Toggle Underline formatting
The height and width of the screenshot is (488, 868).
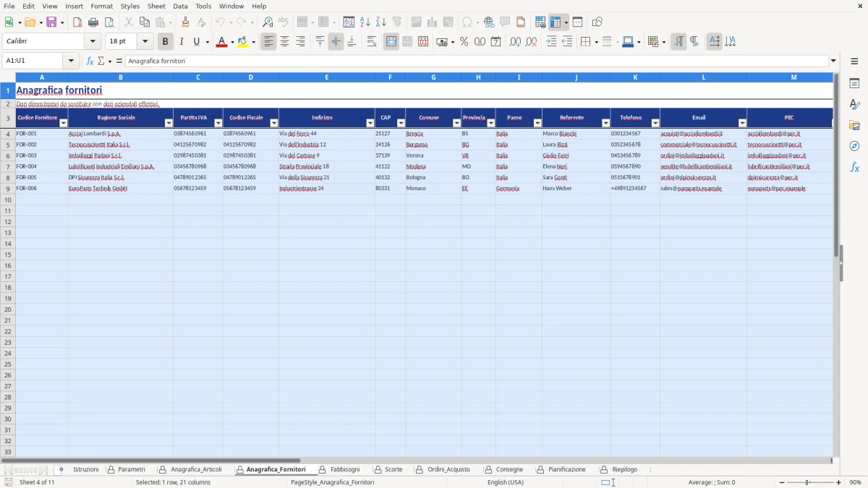[x=196, y=42]
